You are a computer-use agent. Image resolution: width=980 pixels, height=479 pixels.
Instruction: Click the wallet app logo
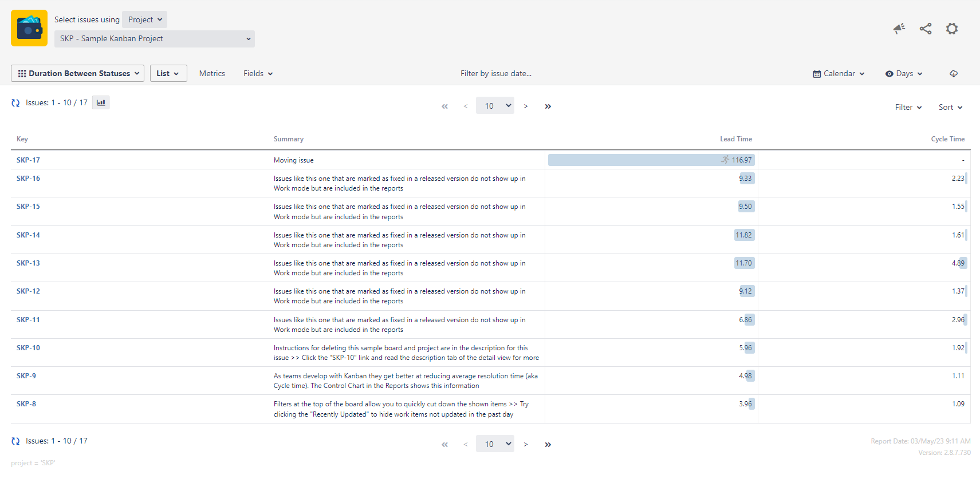click(x=29, y=28)
